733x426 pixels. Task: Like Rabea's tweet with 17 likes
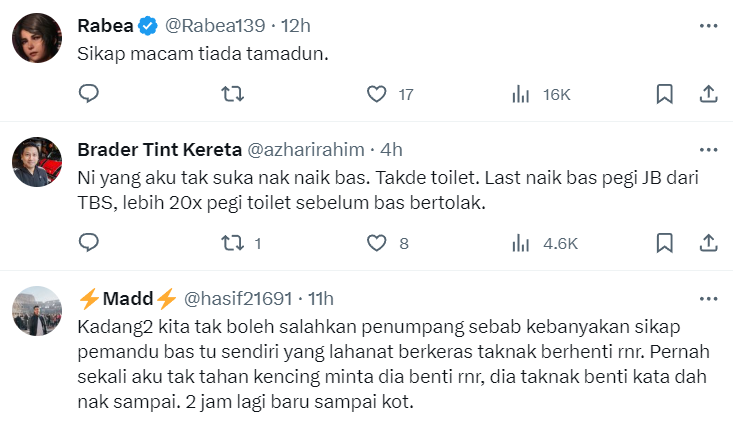pos(377,94)
